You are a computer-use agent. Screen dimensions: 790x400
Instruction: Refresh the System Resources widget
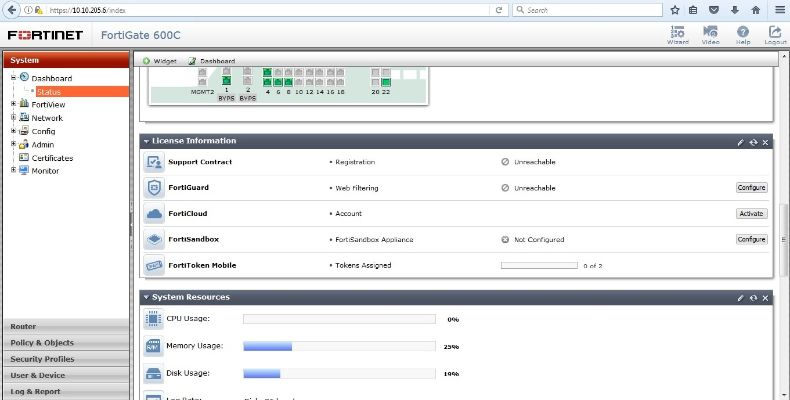tap(753, 298)
